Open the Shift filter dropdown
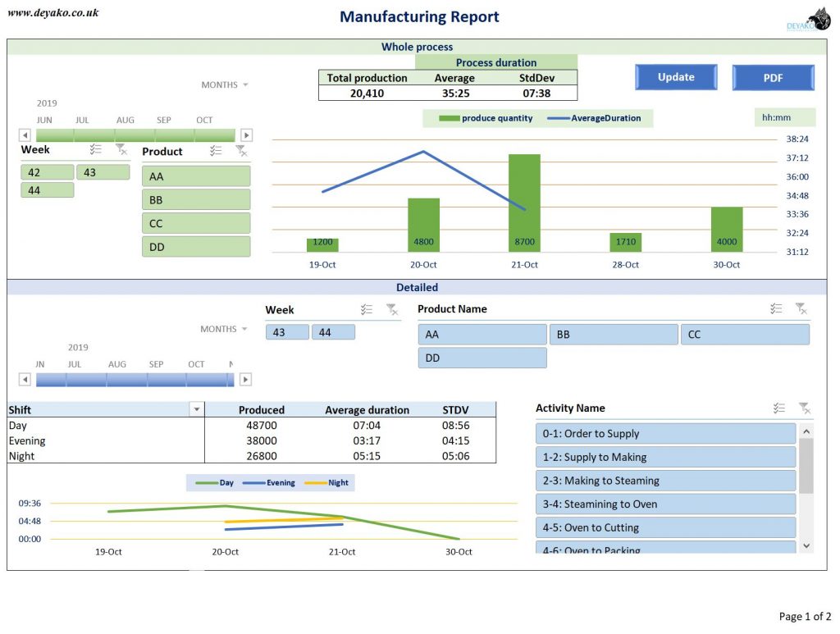This screenshot has width=840, height=634. pyautogui.click(x=195, y=409)
